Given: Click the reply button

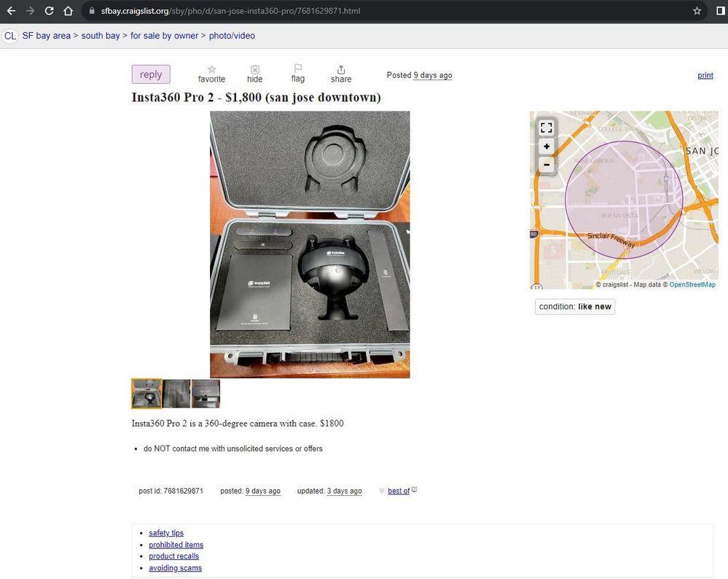Looking at the screenshot, I should click(x=151, y=74).
